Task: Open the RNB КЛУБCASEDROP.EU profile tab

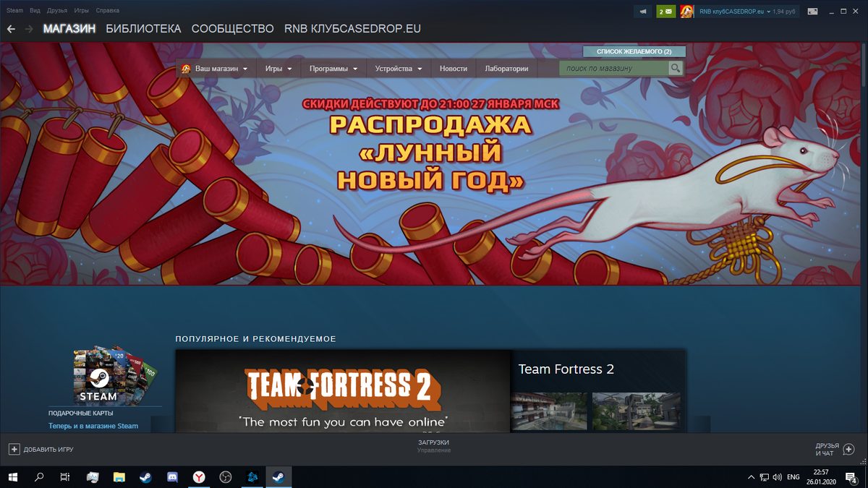Action: (352, 29)
